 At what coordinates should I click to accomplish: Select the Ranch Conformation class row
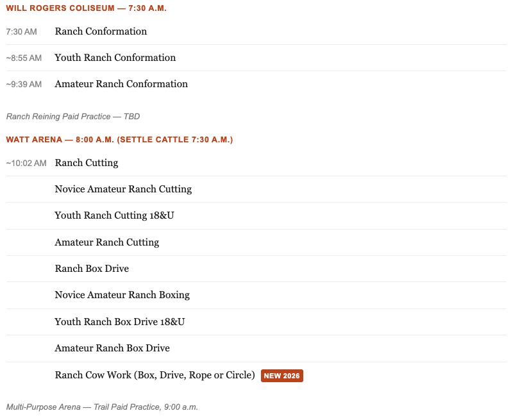tap(256, 31)
